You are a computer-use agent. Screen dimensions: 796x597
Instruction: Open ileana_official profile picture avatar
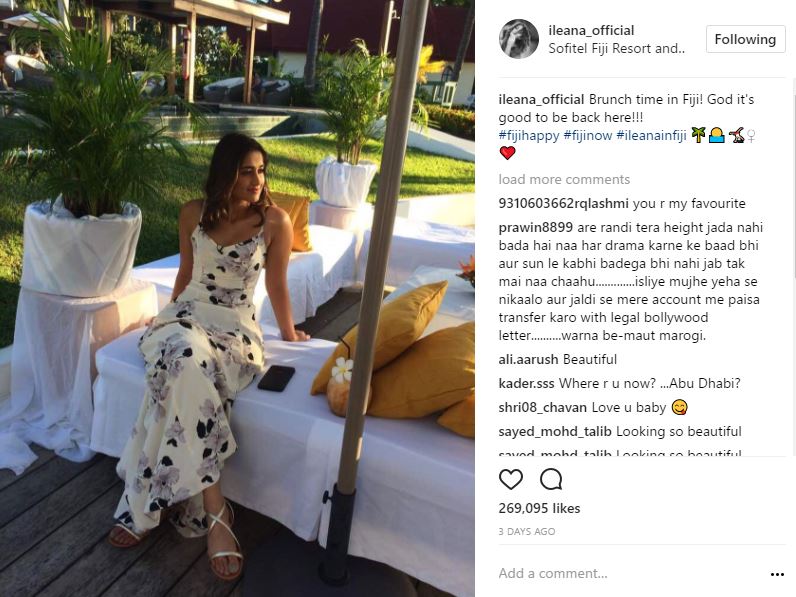tap(518, 39)
